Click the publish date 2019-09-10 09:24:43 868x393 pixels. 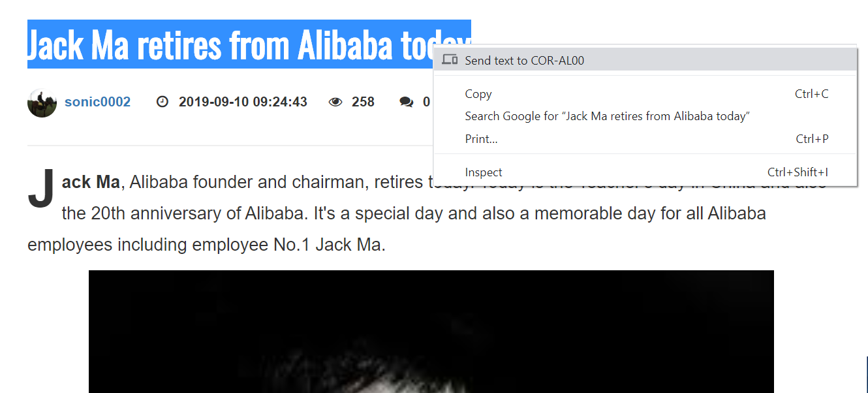click(243, 102)
